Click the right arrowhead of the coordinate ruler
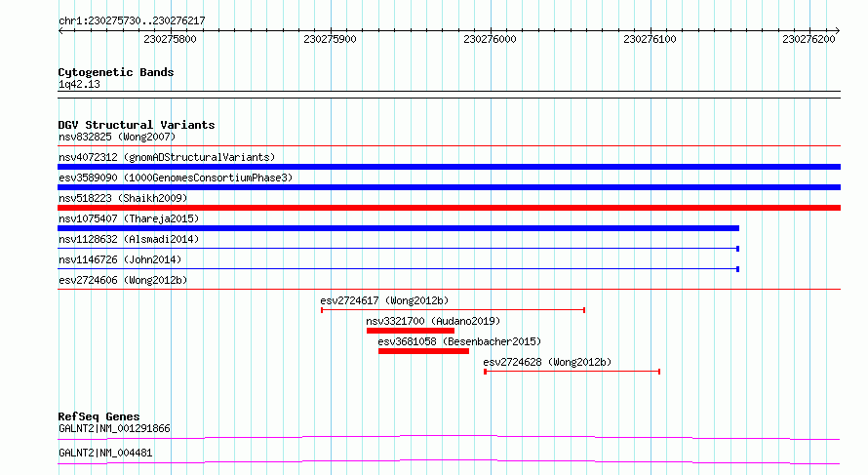 pyautogui.click(x=838, y=30)
